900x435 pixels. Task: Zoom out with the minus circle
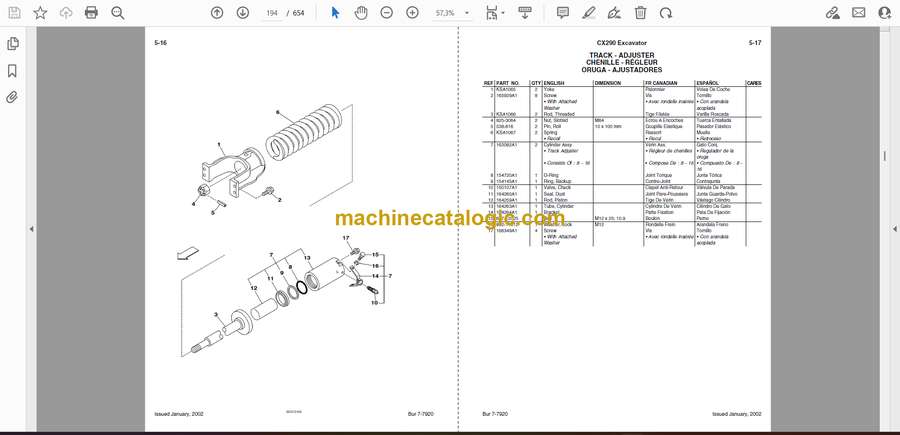(x=387, y=13)
